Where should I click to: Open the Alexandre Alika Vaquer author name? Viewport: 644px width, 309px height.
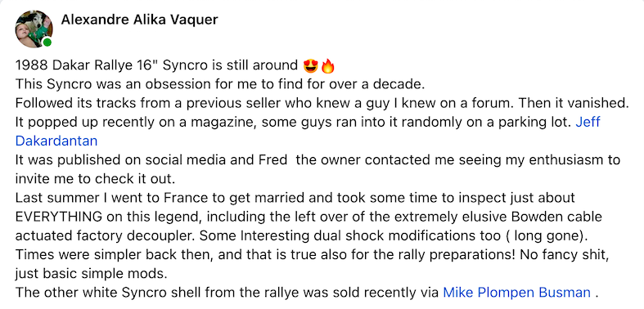[139, 20]
